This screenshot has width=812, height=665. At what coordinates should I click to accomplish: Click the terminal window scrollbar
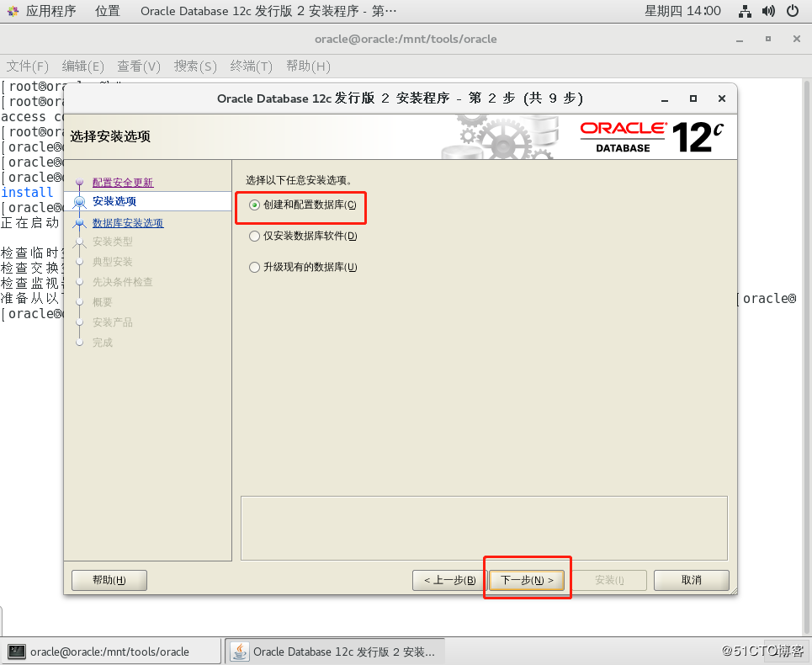807,358
